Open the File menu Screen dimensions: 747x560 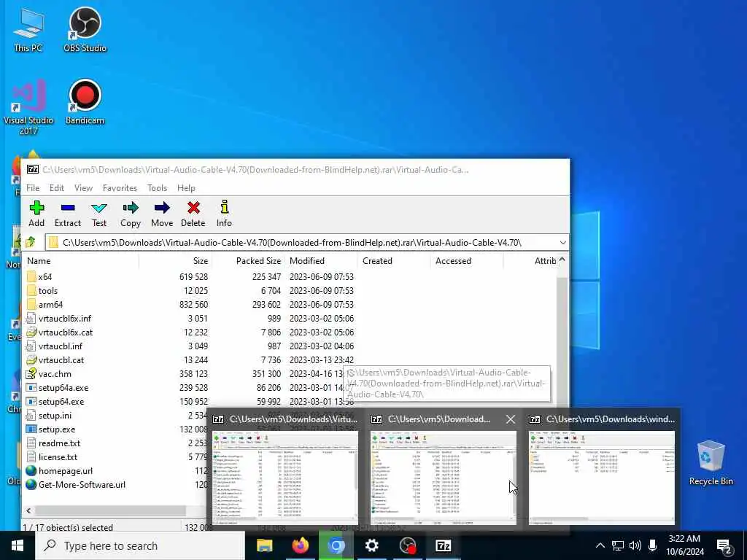pyautogui.click(x=33, y=188)
